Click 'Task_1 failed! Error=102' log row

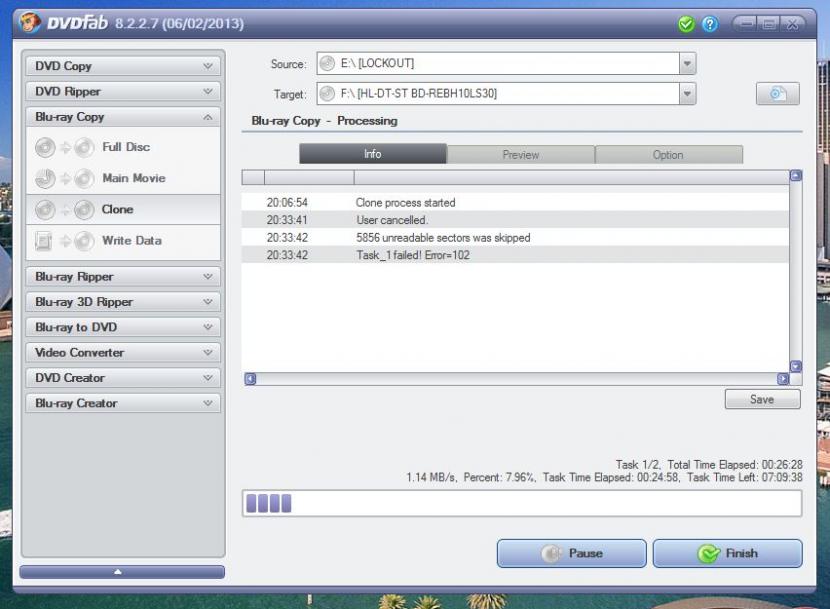pos(515,255)
